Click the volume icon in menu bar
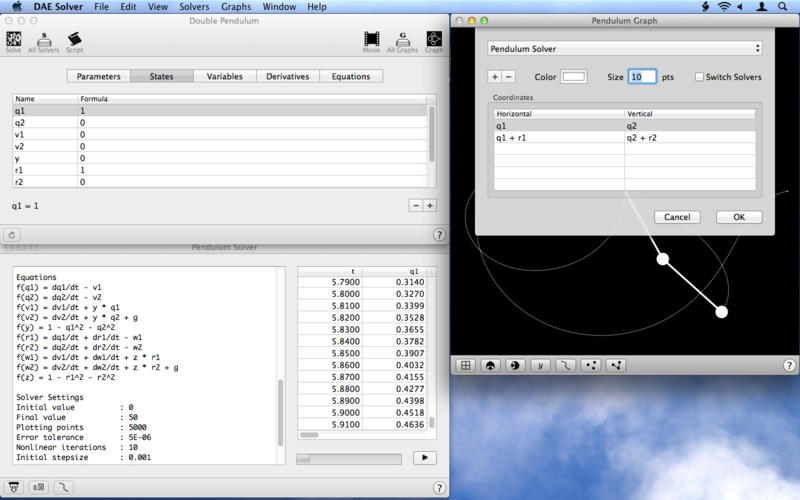 pyautogui.click(x=740, y=7)
